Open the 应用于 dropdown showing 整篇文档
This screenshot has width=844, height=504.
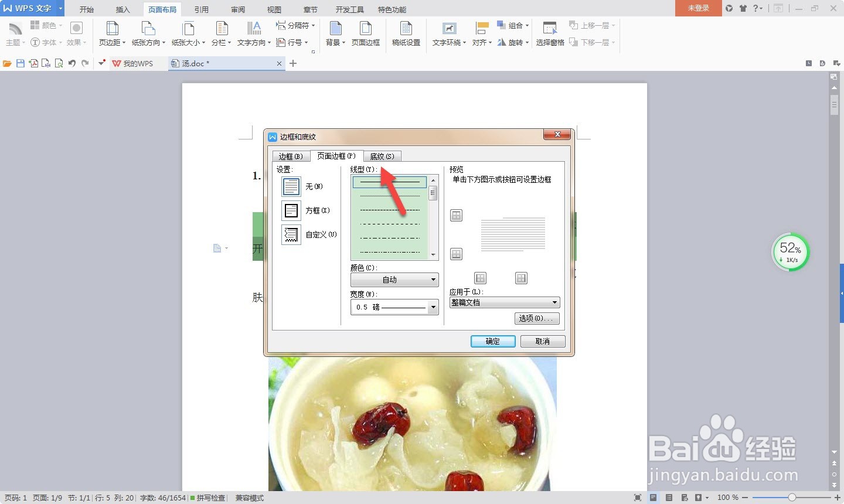pos(505,302)
